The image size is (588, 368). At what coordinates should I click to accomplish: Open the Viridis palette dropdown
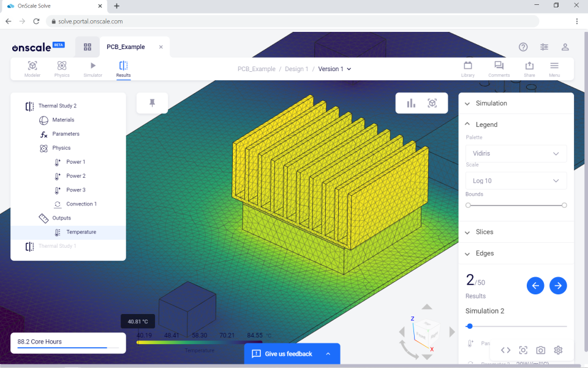[516, 153]
